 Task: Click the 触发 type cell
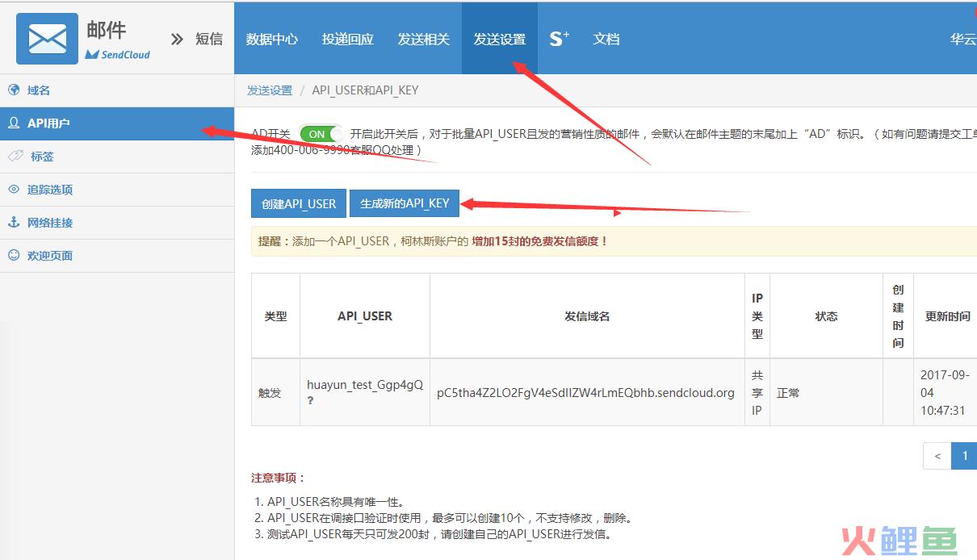click(275, 392)
